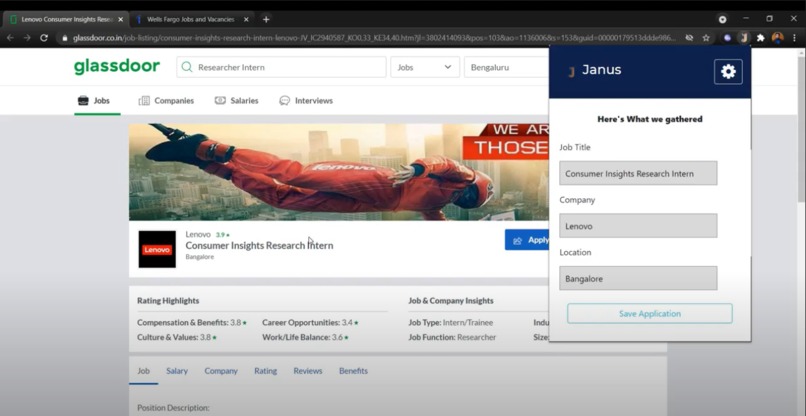Click the browser forward arrow
Screen dimensions: 806x416
[x=27, y=38]
